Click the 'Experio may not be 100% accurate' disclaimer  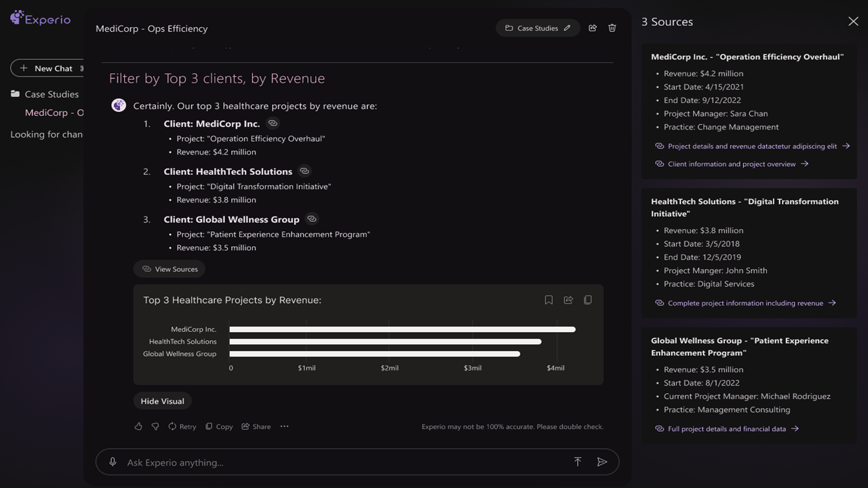pyautogui.click(x=513, y=426)
